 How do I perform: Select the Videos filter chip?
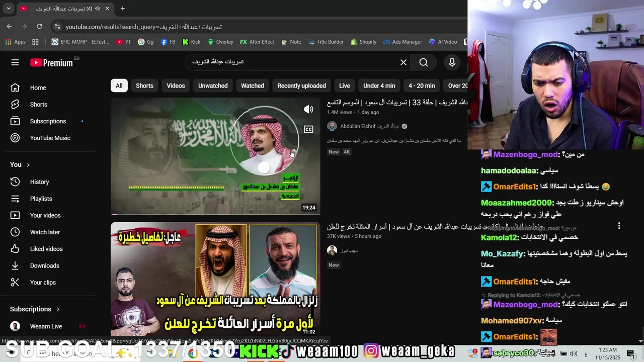(176, 85)
